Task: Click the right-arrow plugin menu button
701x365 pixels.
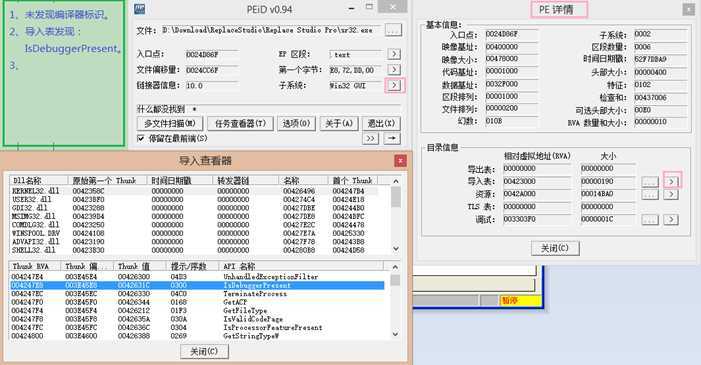Action: point(392,139)
